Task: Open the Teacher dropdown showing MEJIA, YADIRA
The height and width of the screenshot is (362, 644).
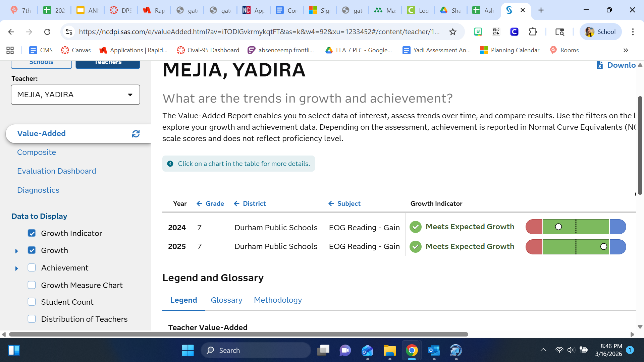Action: [75, 95]
